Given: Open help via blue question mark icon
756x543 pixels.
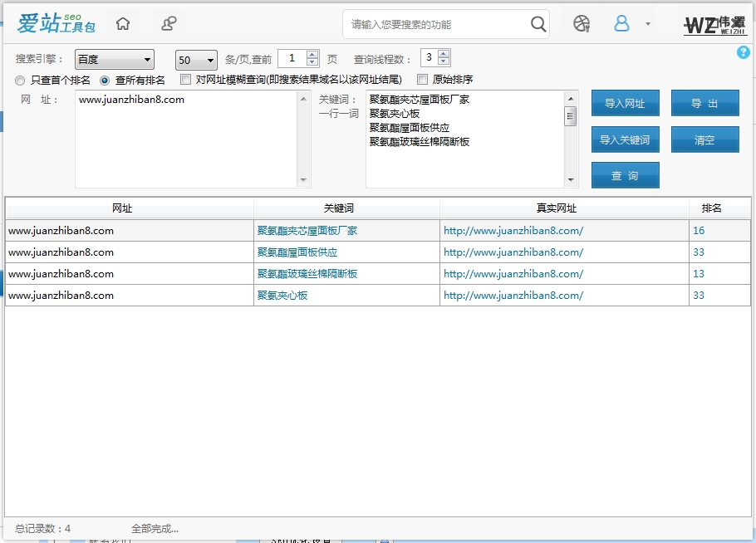Looking at the screenshot, I should tap(744, 52).
